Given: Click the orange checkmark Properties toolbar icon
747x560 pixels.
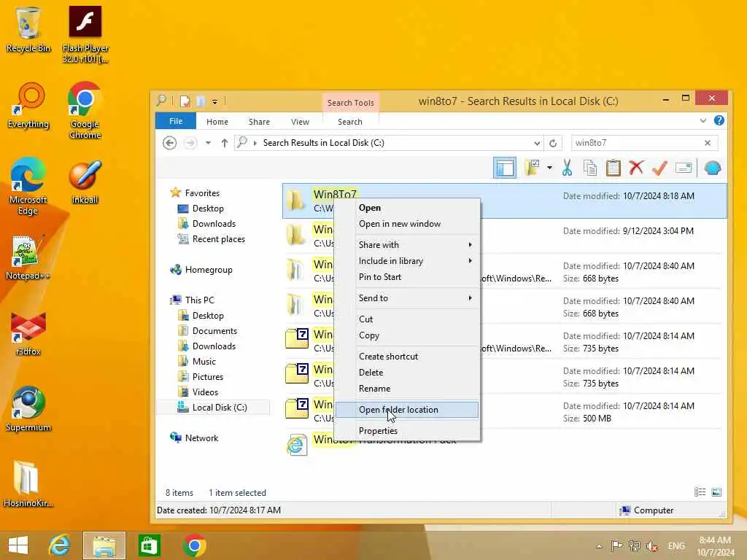Looking at the screenshot, I should pyautogui.click(x=659, y=168).
